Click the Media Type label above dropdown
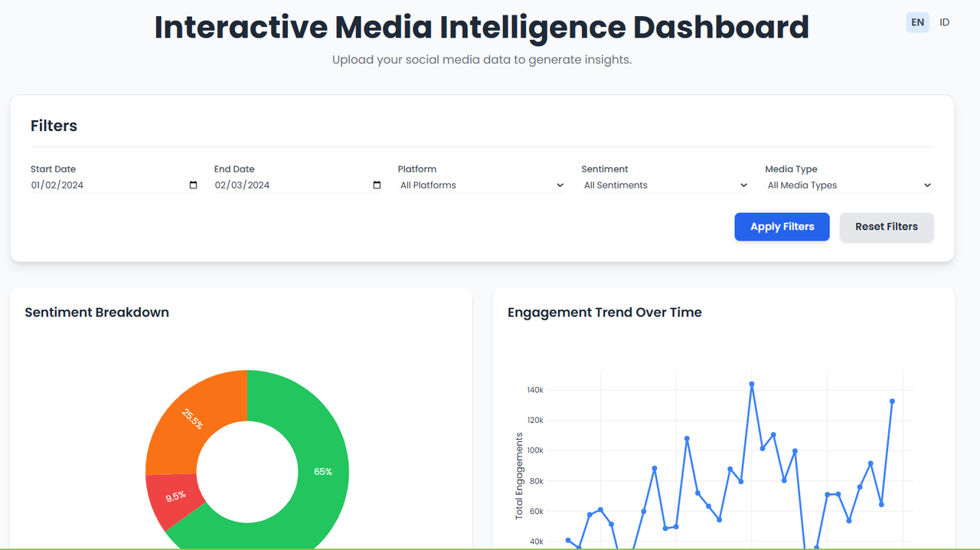980x550 pixels. pos(792,169)
